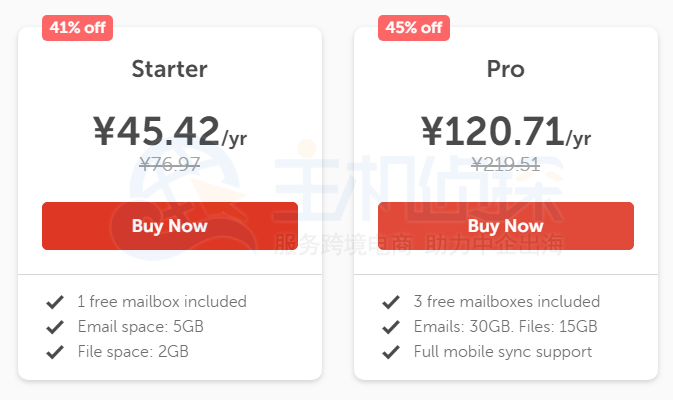Click the 45% off discount badge
Viewport: 673px width, 400px height.
tap(413, 28)
